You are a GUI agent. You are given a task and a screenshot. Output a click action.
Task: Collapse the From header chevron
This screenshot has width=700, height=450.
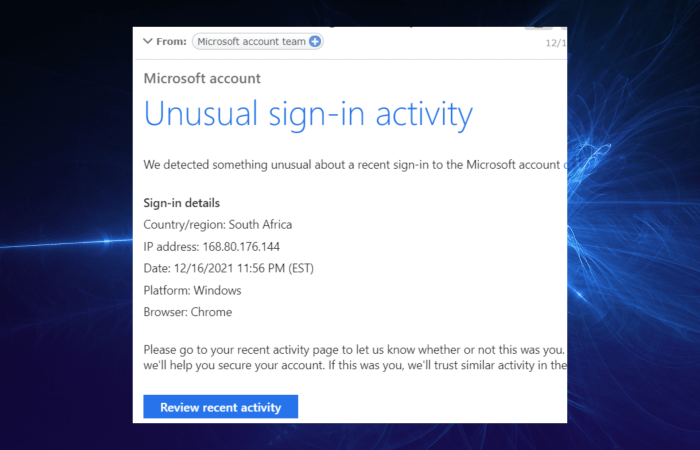[x=147, y=42]
